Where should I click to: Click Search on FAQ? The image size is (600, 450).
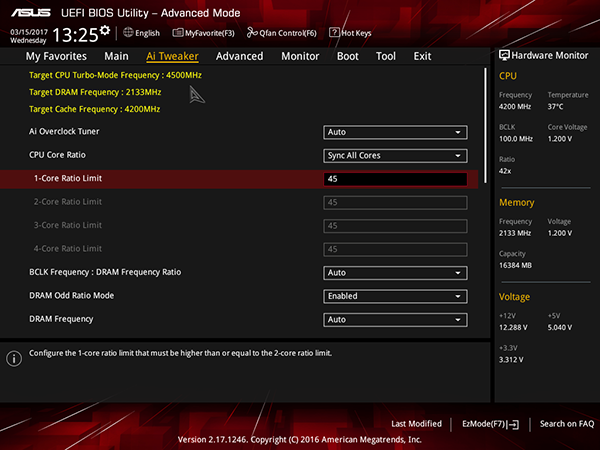coord(567,424)
